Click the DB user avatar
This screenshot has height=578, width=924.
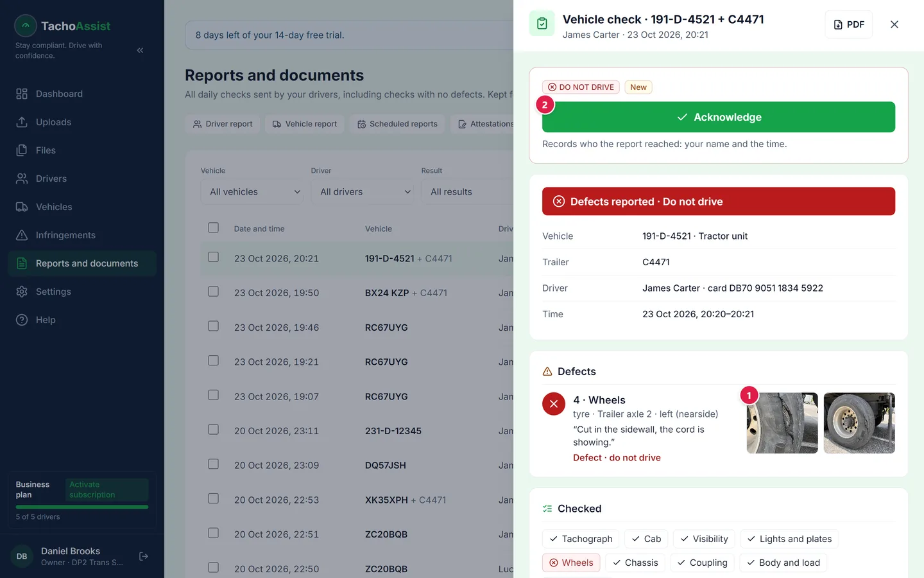(22, 556)
